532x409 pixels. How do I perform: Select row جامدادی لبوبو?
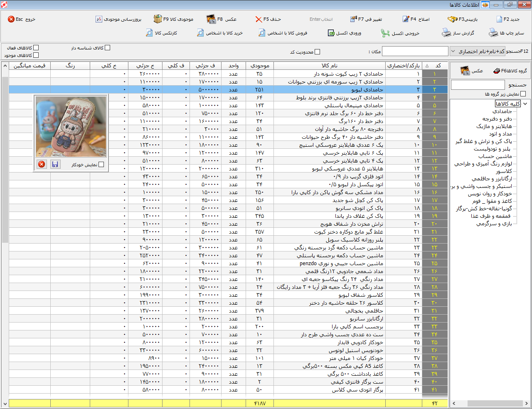click(228, 89)
